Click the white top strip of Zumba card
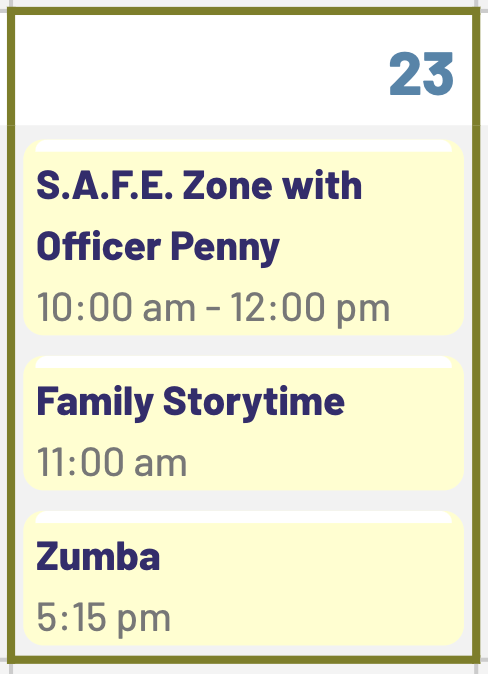The image size is (488, 674). (x=243, y=518)
